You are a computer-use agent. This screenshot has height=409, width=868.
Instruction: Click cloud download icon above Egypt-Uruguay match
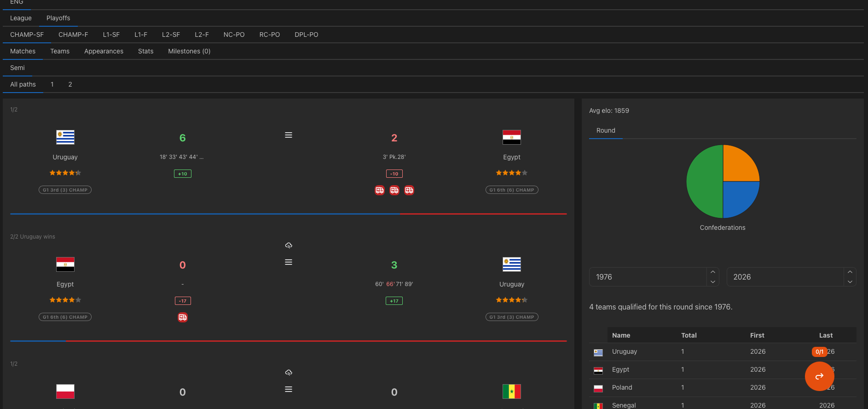pos(289,245)
